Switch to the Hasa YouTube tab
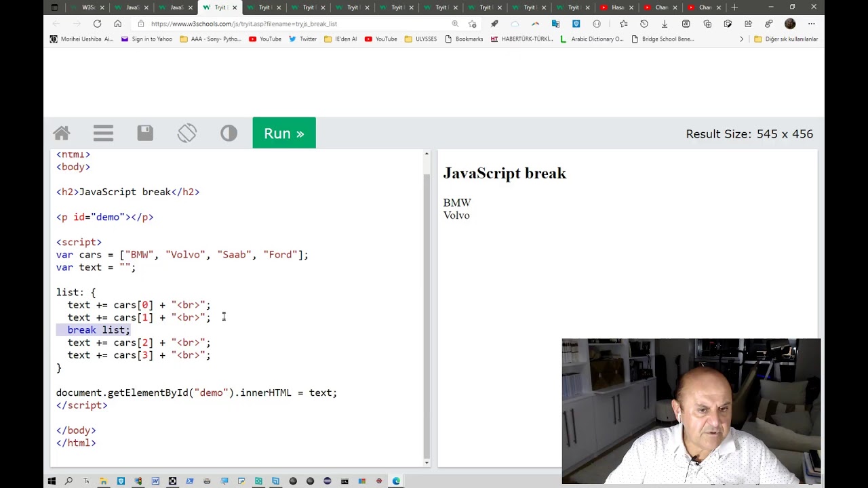 coord(618,7)
